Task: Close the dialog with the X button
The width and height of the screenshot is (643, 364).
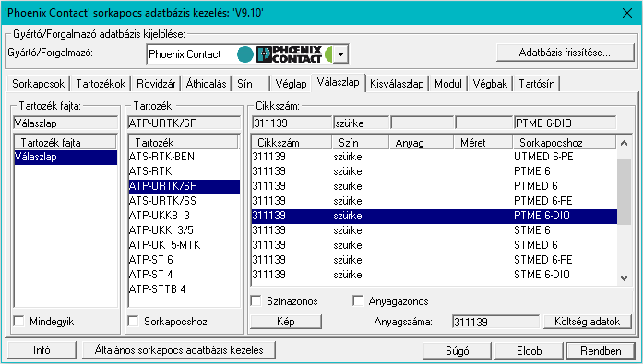Action: 627,13
